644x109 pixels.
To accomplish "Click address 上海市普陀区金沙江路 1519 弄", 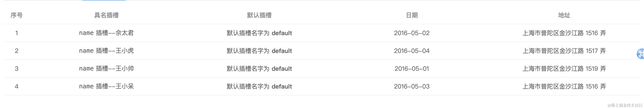I will [564, 69].
